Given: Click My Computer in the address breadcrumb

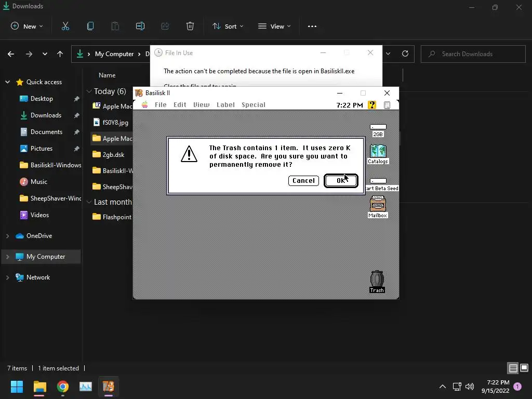Looking at the screenshot, I should 114,54.
